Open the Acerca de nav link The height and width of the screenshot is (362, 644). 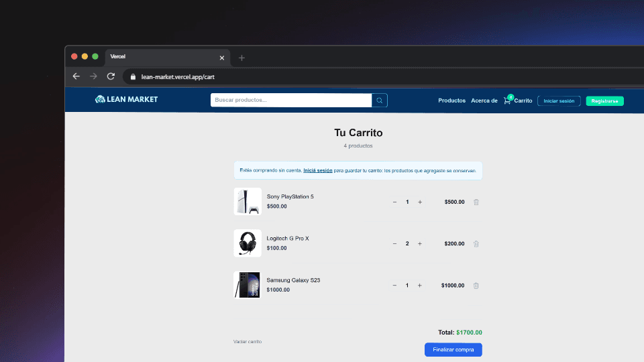[x=484, y=101]
